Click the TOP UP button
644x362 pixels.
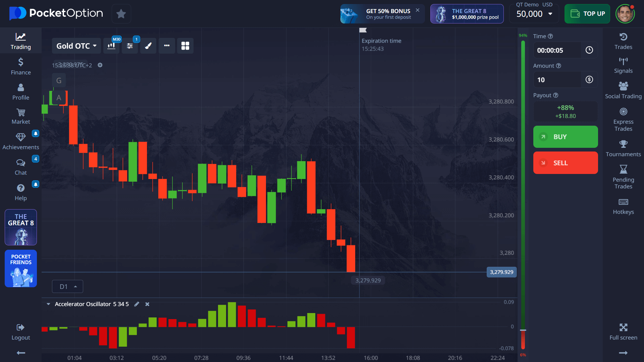tap(587, 14)
